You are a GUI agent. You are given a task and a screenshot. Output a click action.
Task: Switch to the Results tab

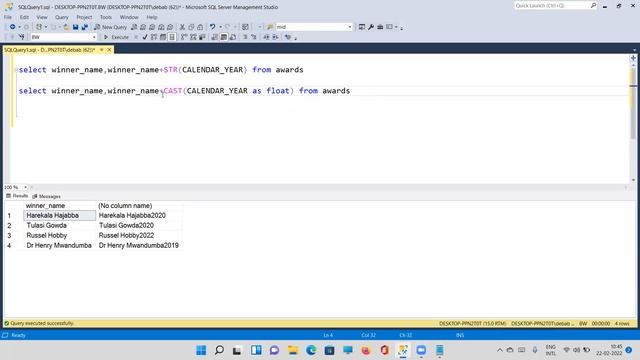tap(17, 196)
